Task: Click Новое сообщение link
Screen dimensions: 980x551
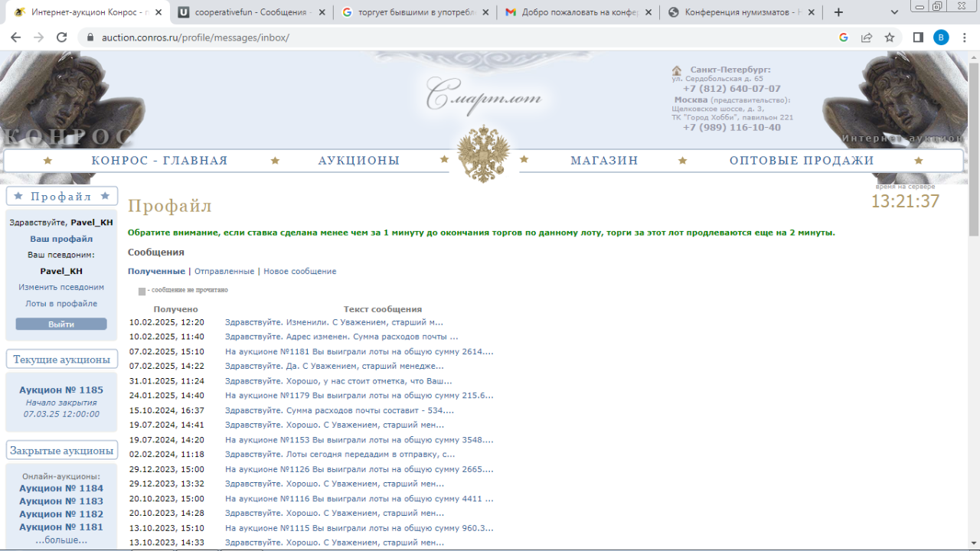Action: [300, 271]
